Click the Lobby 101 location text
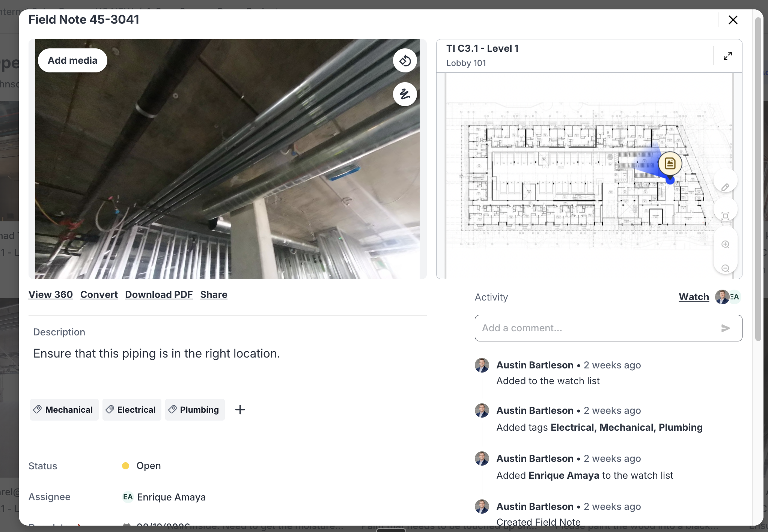Screen dimensions: 768x532 [466, 63]
